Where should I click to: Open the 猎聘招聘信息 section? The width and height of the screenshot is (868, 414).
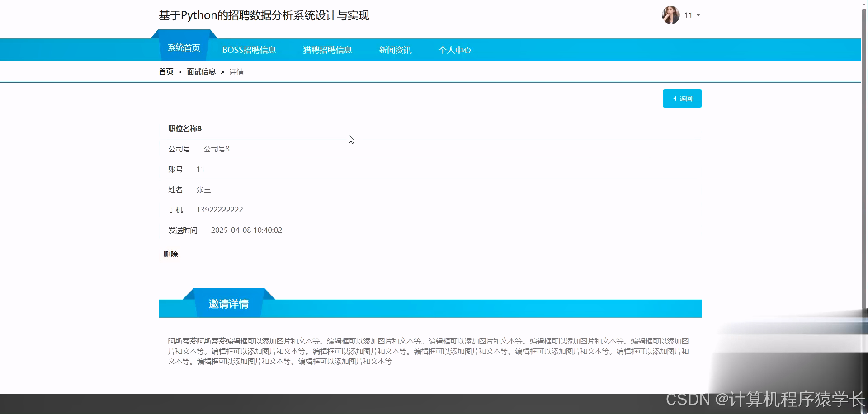pyautogui.click(x=327, y=50)
